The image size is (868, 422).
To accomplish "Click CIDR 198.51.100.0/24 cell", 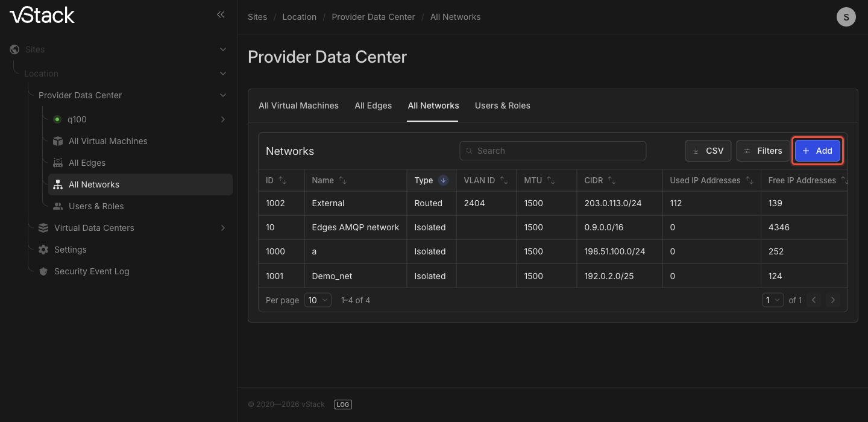I will tap(615, 251).
